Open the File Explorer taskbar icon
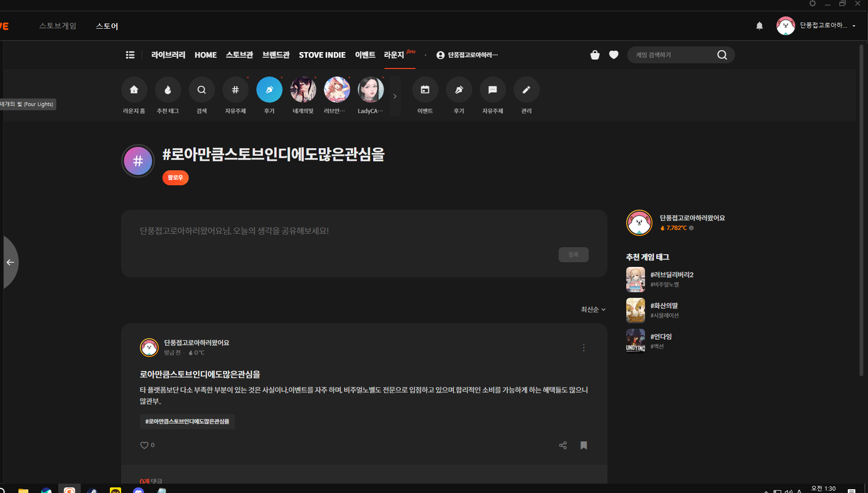868x493 pixels. tap(23, 490)
